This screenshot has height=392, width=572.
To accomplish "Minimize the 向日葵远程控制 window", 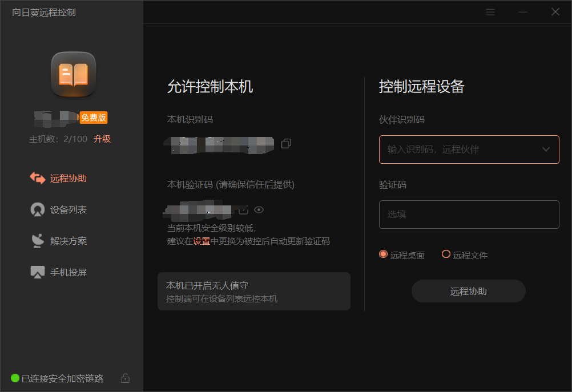I will (523, 12).
